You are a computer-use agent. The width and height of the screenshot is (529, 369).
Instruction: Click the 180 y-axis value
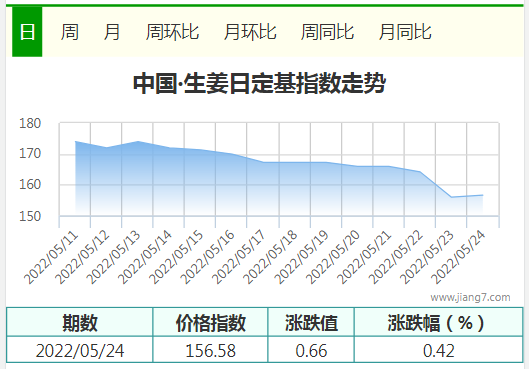[30, 123]
